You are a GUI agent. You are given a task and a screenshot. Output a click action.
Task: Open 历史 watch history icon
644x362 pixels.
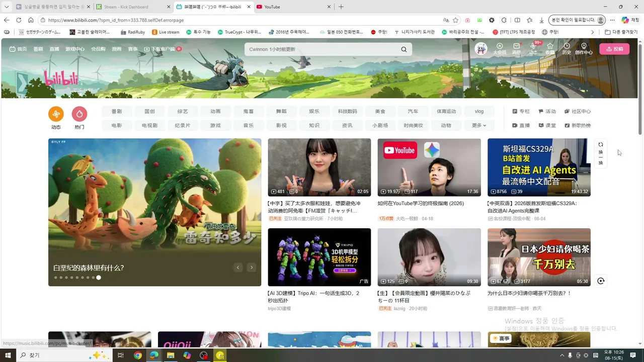567,49
